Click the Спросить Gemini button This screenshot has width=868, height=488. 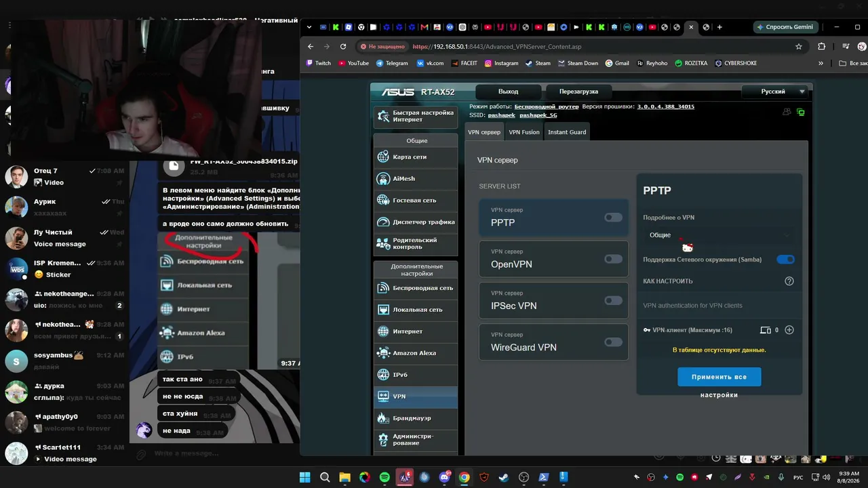786,27
